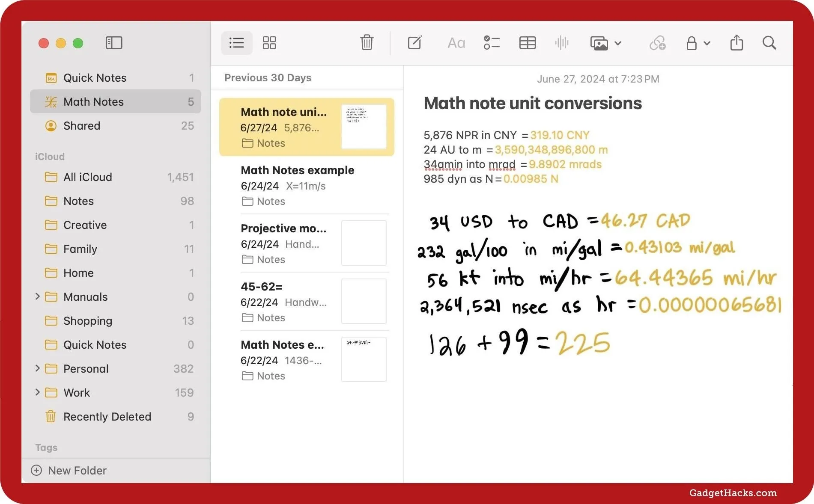Screen dimensions: 814x504
Task: Open the Creative folder
Action: coord(116,225)
